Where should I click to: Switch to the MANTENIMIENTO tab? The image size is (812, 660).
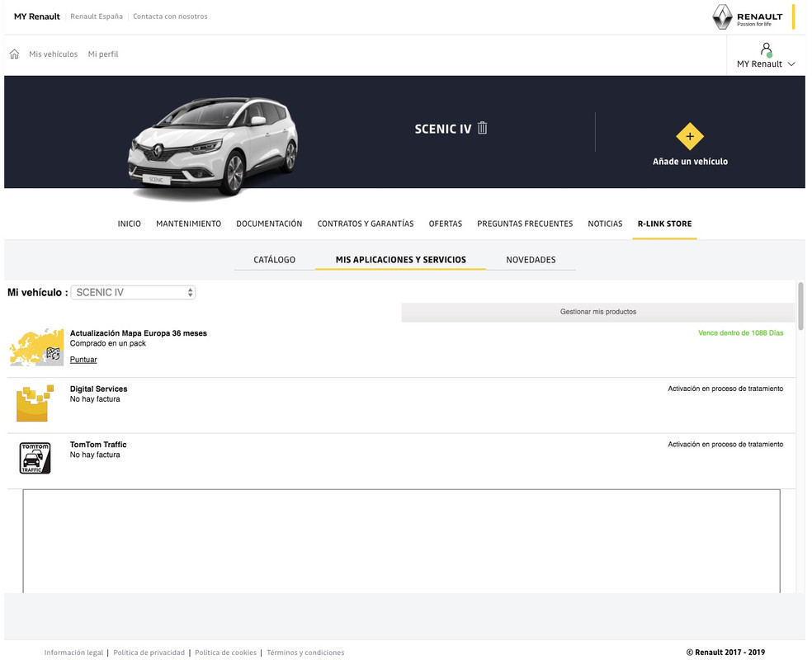[188, 224]
